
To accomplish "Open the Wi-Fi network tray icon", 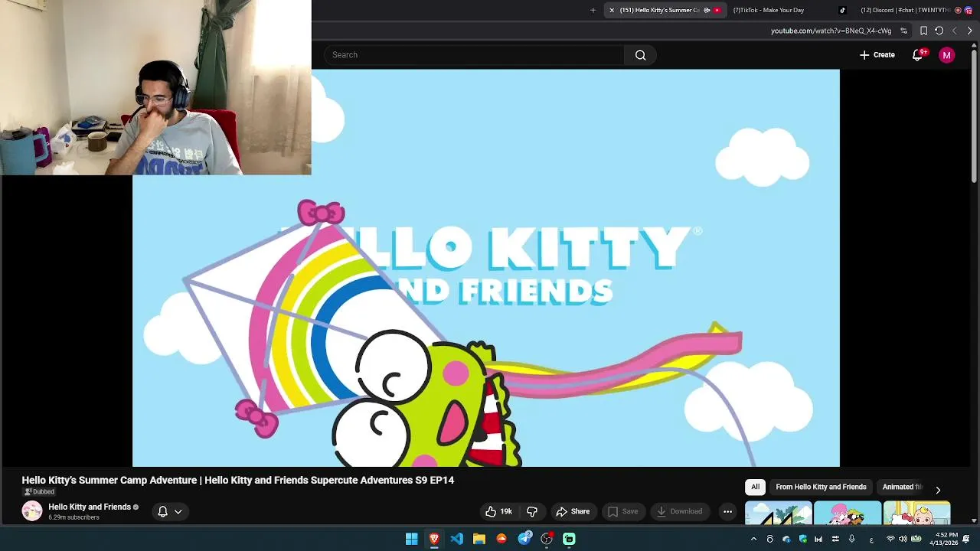I will [890, 540].
